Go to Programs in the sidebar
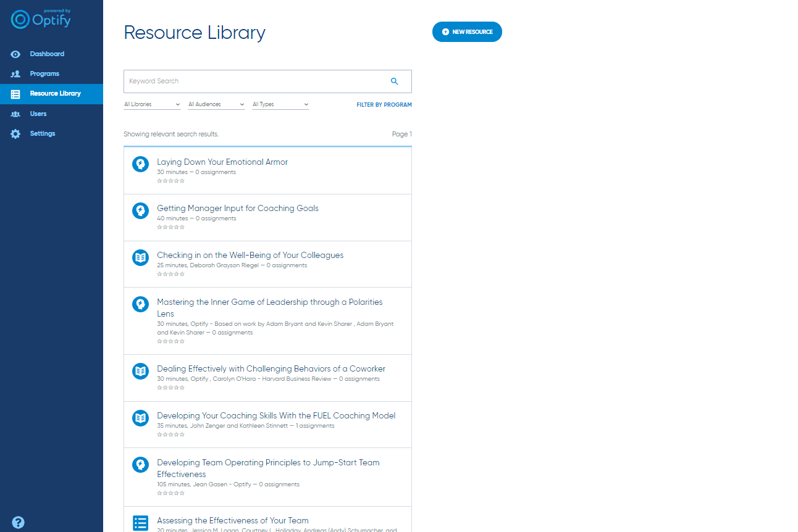Viewport: 798px width, 532px height. [44, 74]
